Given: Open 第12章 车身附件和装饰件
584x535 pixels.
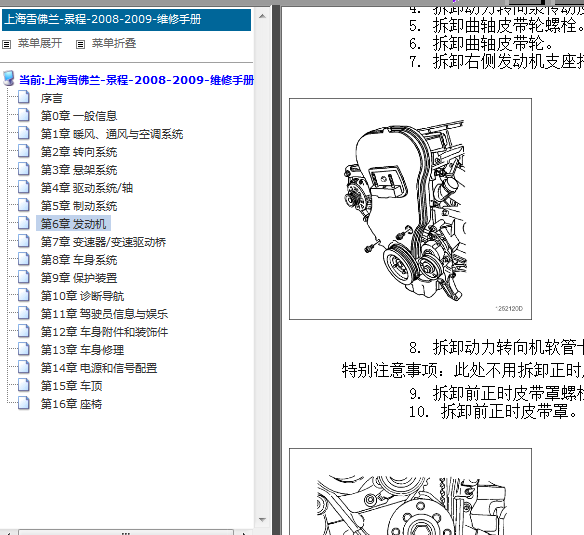Looking at the screenshot, I should (104, 332).
